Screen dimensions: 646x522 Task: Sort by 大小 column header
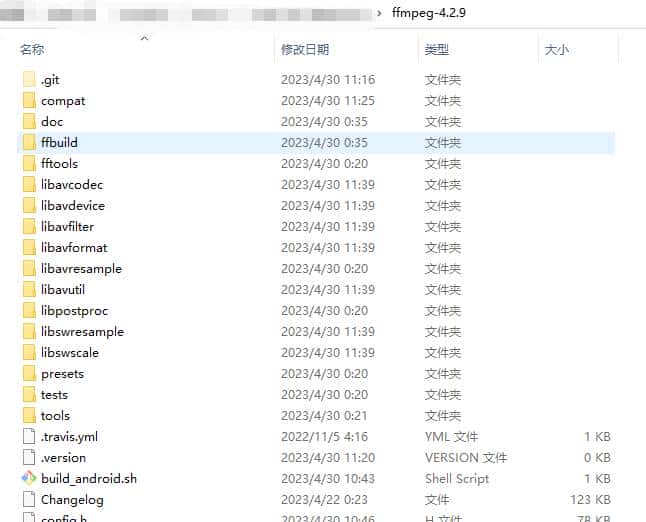(x=557, y=50)
